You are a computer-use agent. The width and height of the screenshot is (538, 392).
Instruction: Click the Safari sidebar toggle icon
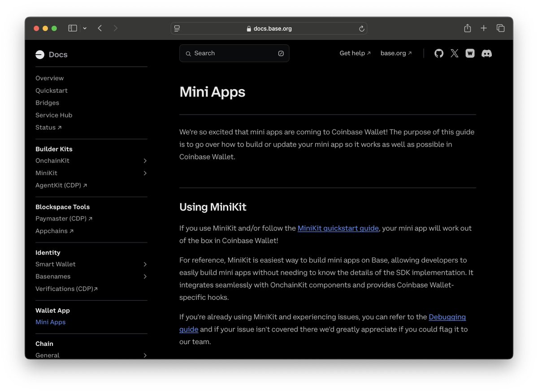pyautogui.click(x=73, y=28)
